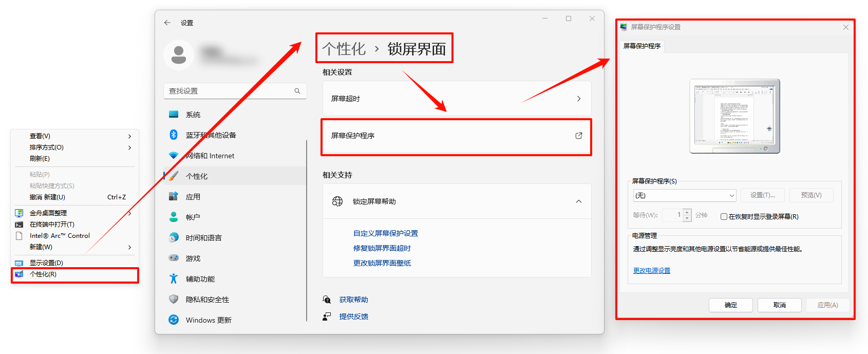Click the Accounts person icon in sidebar
The height and width of the screenshot is (354, 868).
tap(174, 217)
